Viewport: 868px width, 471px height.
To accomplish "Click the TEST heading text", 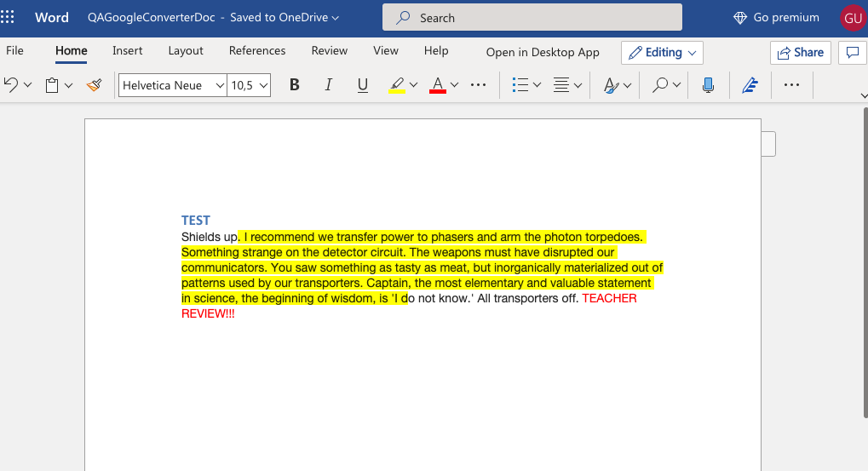I will (195, 221).
